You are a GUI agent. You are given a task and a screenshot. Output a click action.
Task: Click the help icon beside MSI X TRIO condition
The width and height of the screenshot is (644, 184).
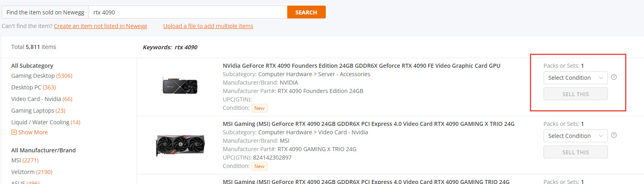tap(614, 135)
